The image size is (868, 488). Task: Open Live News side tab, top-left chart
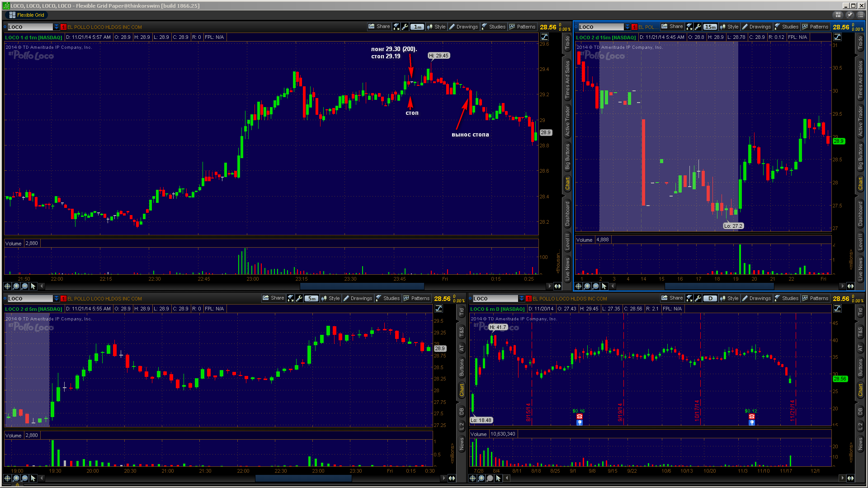point(567,268)
